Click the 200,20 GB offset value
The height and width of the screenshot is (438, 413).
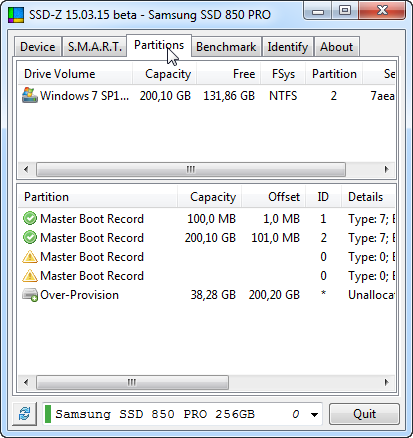pos(274,295)
